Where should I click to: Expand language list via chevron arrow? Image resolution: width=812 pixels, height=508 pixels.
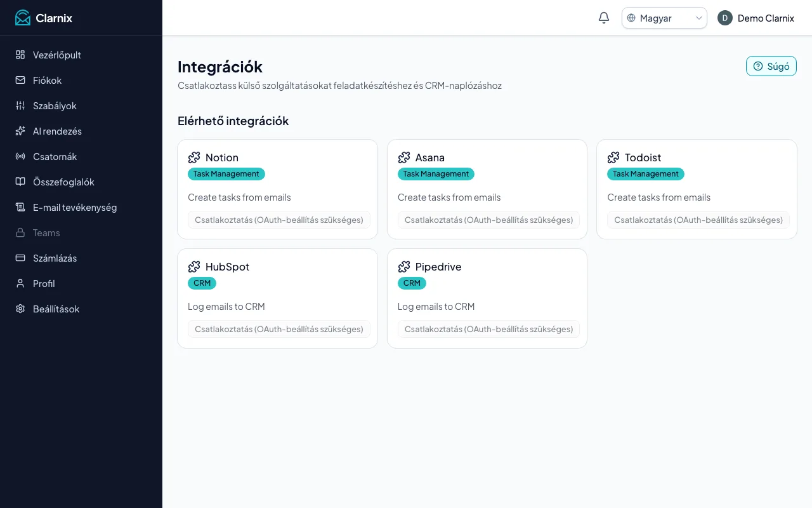click(699, 18)
